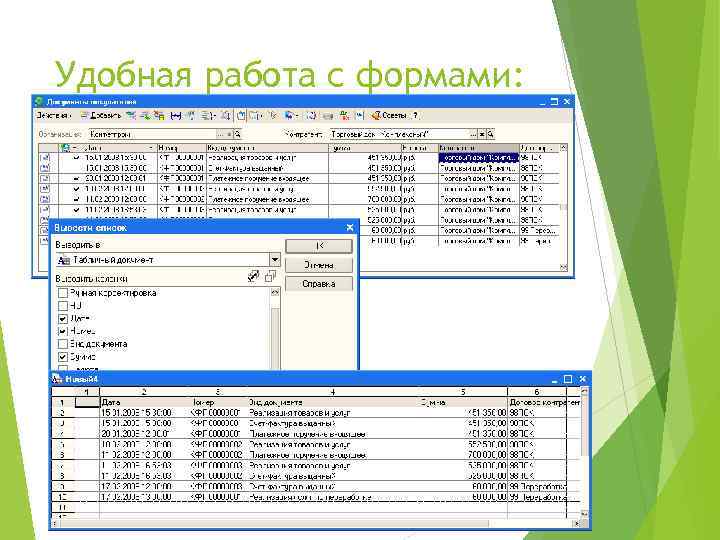Image resolution: width=720 pixels, height=540 pixels.
Task: Enable the НУ checkbox
Action: point(63,306)
